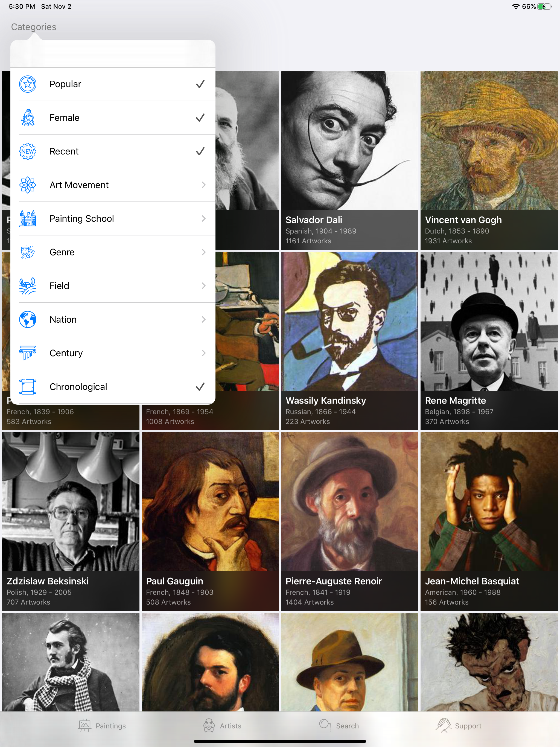Viewport: 560px width, 747px height.
Task: Click the Century column icon
Action: 28,353
